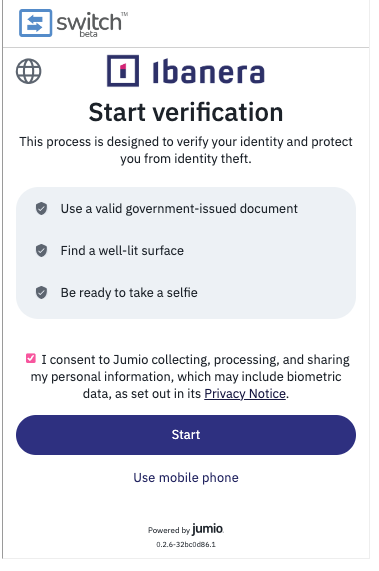Click the shield icon beside government-issued document
This screenshot has height=571, width=379.
click(41, 209)
